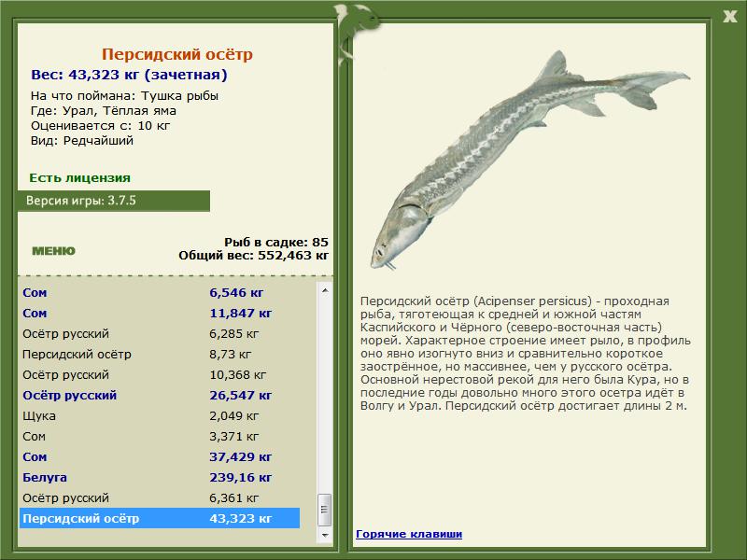Select the Сом 6,546 кг row
Image resolution: width=747 pixels, height=560 pixels.
pyautogui.click(x=160, y=292)
